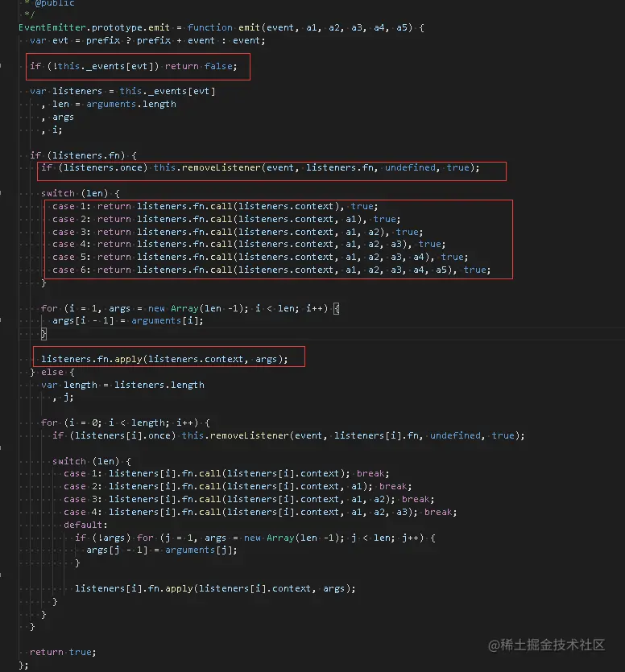Viewport: 625px width, 672px height.
Task: Click the ', j;' declaration line
Action: coord(63,398)
